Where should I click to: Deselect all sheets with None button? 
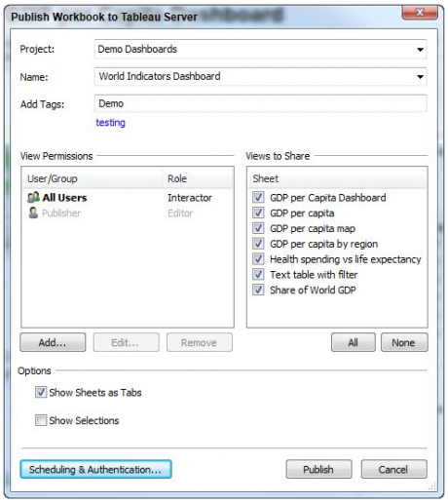404,342
